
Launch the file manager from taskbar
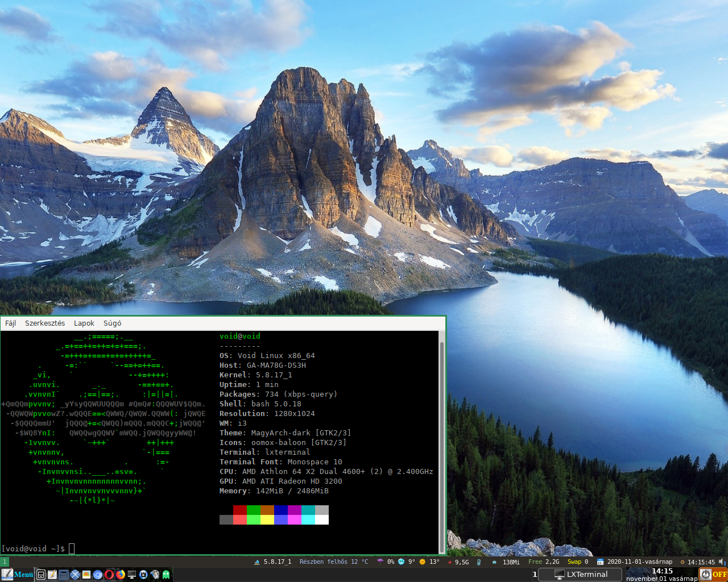coord(41,575)
